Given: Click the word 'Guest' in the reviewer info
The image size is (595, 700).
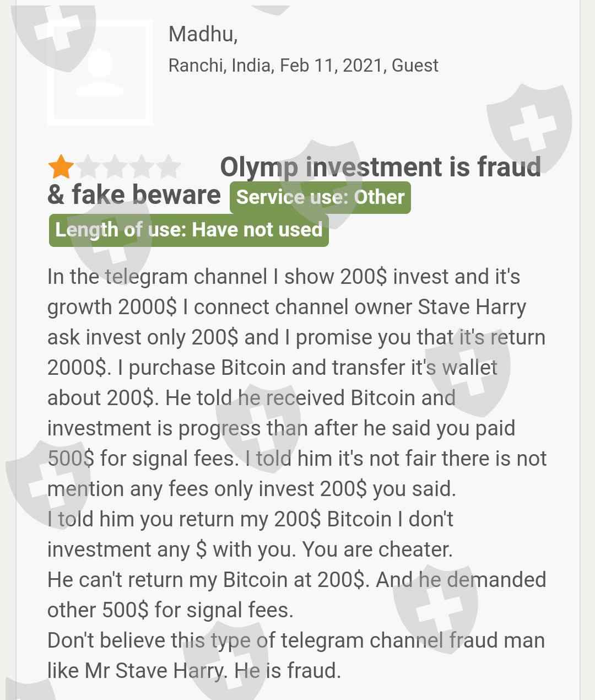Looking at the screenshot, I should [415, 66].
